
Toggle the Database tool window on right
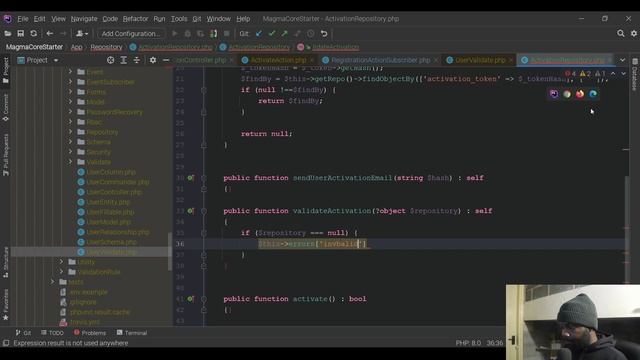click(635, 74)
